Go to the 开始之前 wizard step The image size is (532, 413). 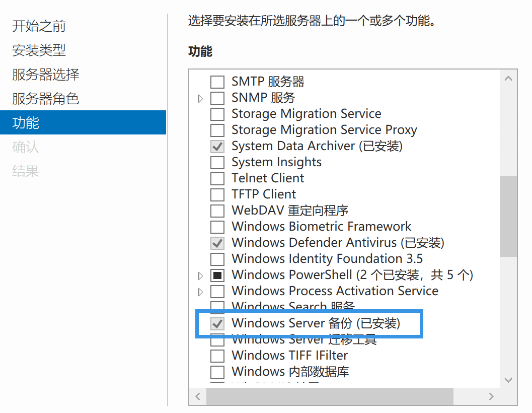[39, 26]
